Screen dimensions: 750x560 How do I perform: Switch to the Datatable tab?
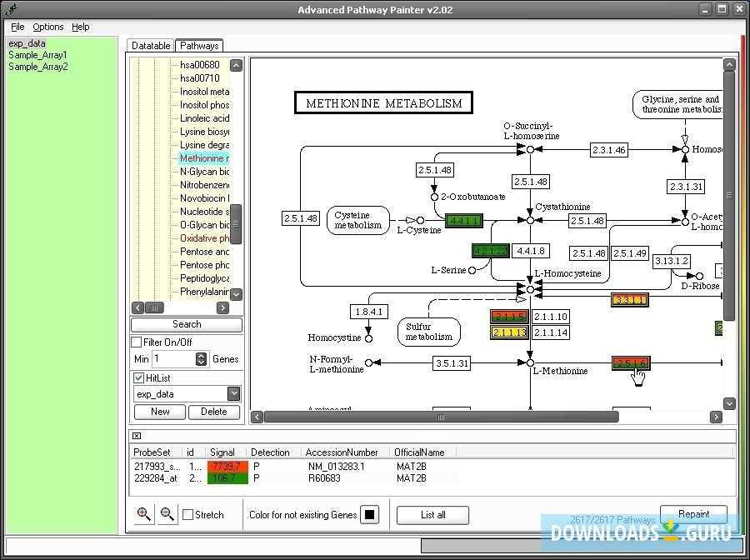[151, 46]
